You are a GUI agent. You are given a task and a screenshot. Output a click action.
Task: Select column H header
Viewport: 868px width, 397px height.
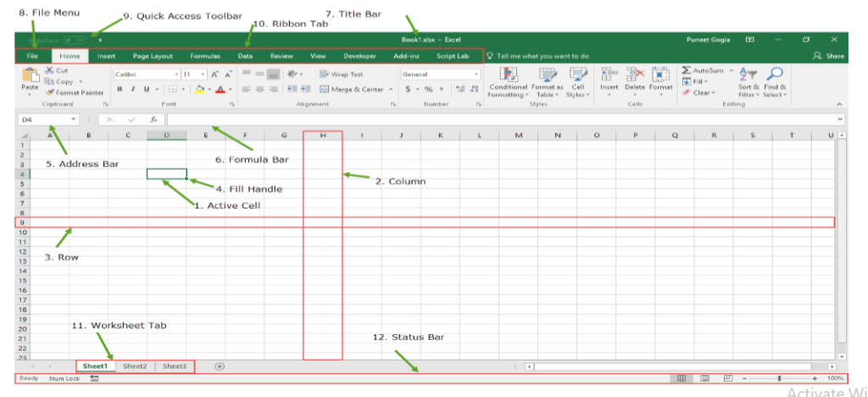(323, 135)
